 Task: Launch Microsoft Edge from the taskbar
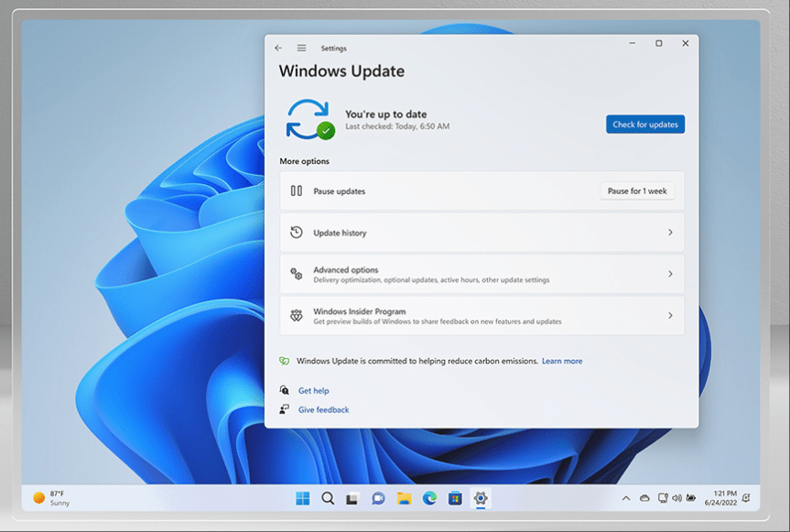pyautogui.click(x=429, y=498)
